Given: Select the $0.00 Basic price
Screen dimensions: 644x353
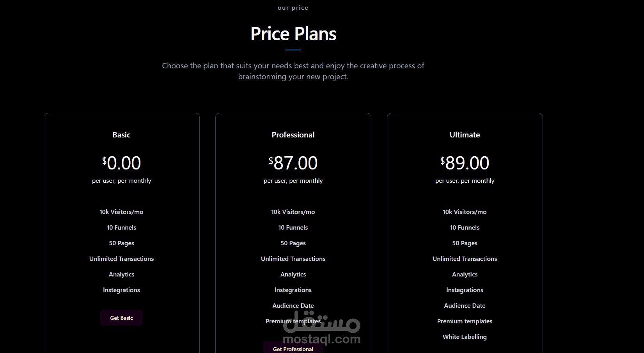Looking at the screenshot, I should [121, 163].
